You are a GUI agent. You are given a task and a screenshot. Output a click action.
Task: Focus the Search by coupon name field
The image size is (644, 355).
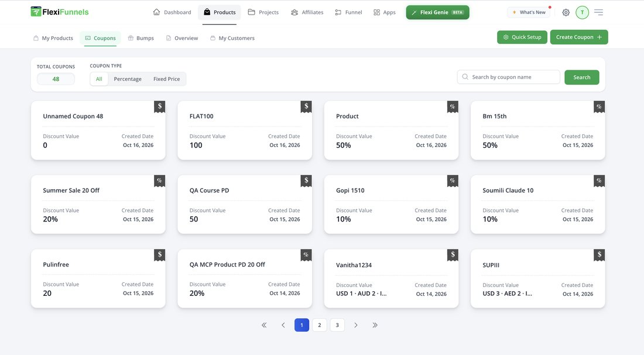click(508, 77)
